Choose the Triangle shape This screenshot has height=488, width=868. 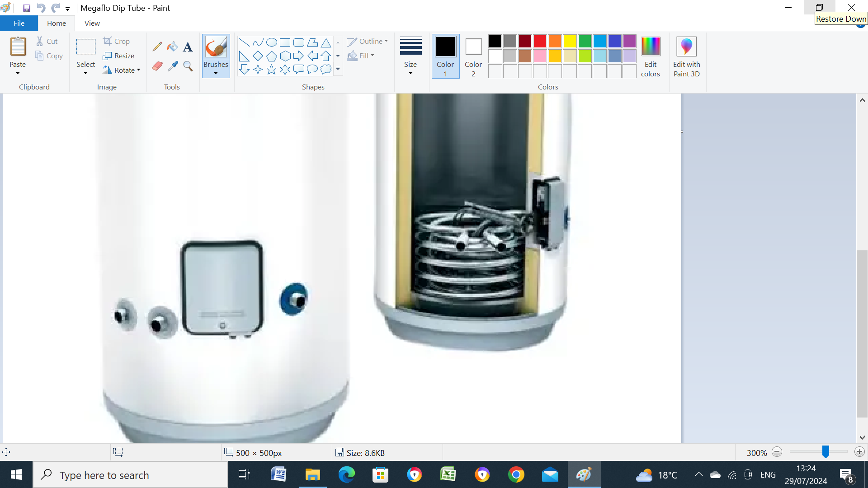(x=325, y=43)
